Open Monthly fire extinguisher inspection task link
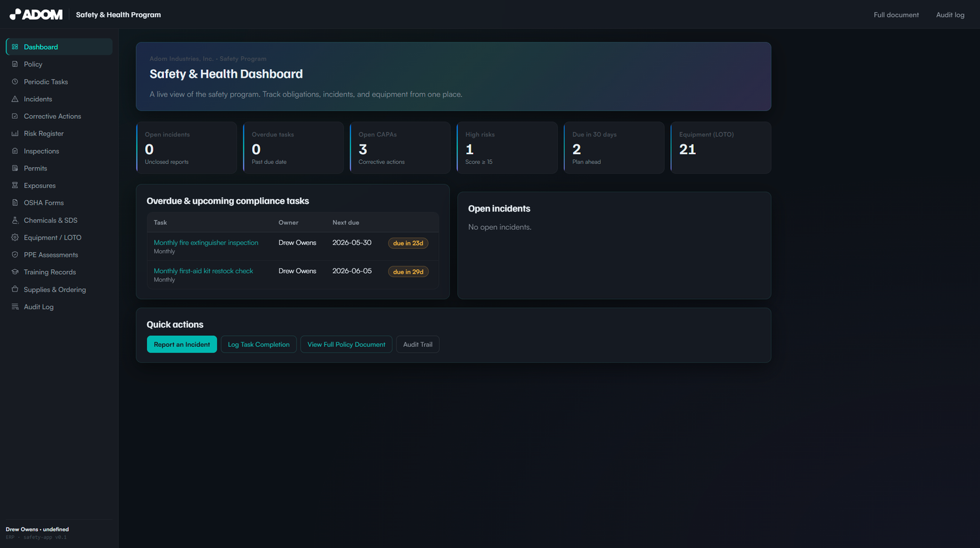The width and height of the screenshot is (980, 548). click(x=206, y=242)
